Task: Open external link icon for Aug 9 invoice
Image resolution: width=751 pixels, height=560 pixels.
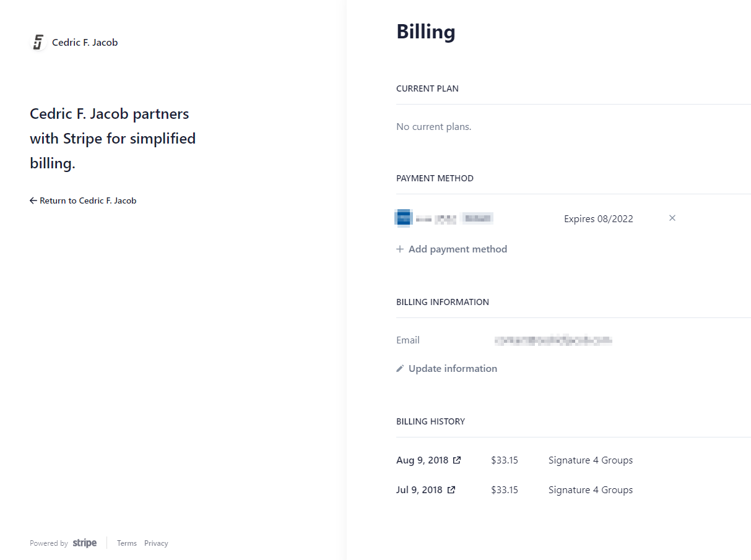Action: 457,460
